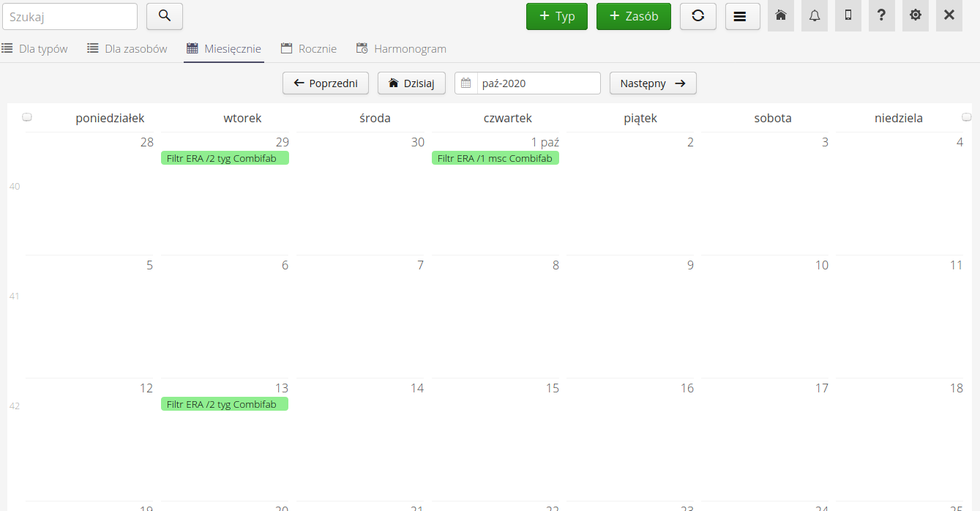Switch to mobile view using phone icon
Image resolution: width=980 pixels, height=511 pixels.
click(x=848, y=16)
